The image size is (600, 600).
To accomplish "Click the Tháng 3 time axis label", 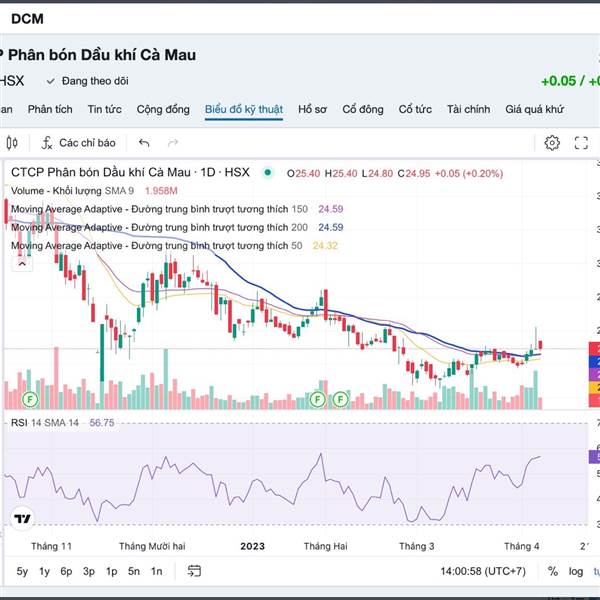I will point(417,546).
